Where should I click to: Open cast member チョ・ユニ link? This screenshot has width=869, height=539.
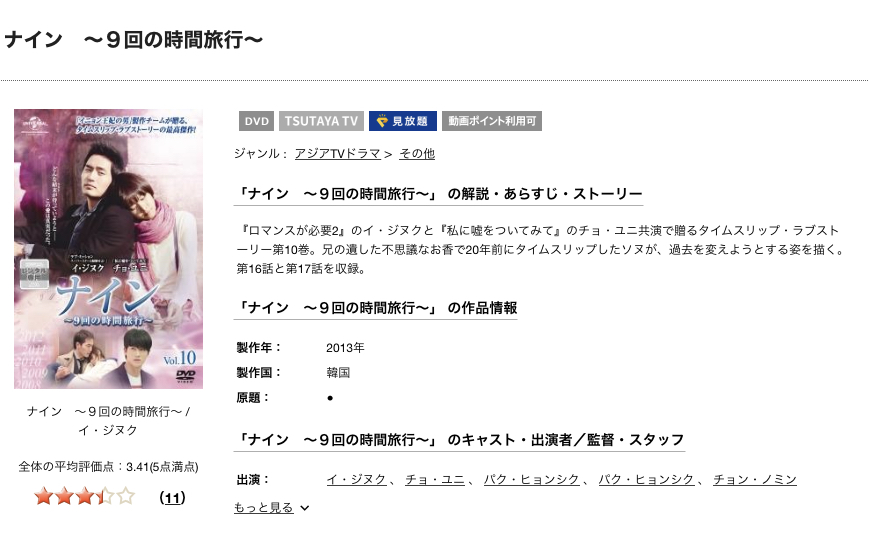434,479
